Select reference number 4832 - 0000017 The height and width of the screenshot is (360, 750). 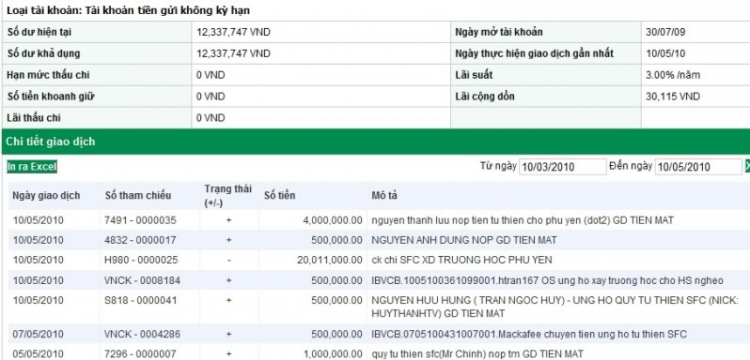click(x=140, y=240)
